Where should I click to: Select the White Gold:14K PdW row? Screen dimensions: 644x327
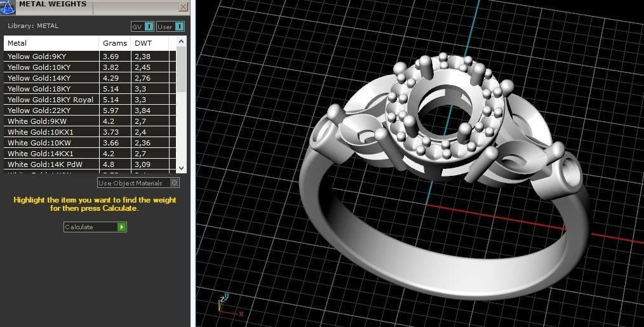pos(90,164)
